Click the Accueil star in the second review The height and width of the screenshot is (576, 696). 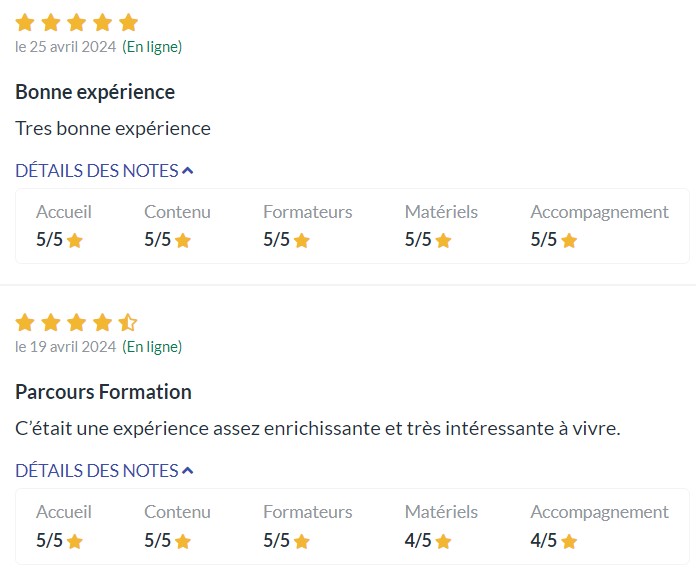pyautogui.click(x=74, y=541)
